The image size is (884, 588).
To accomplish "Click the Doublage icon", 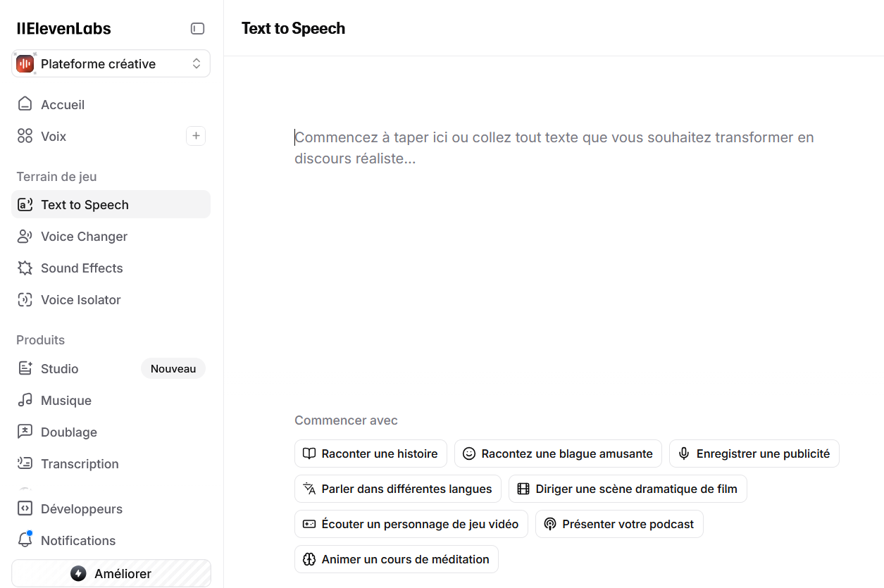I will (25, 432).
